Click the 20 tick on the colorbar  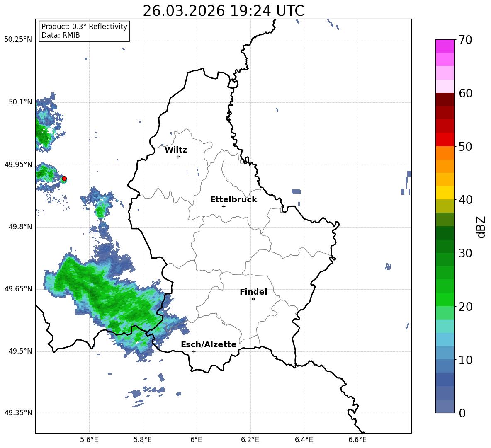pyautogui.click(x=466, y=306)
